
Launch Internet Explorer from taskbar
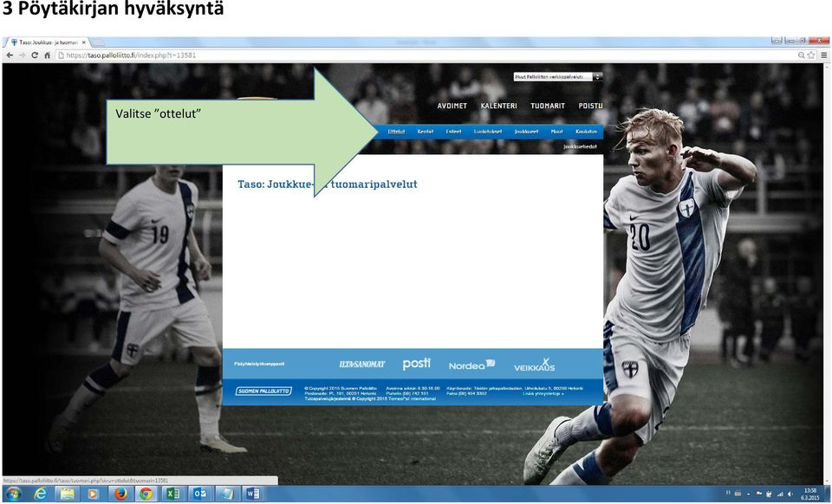(41, 494)
